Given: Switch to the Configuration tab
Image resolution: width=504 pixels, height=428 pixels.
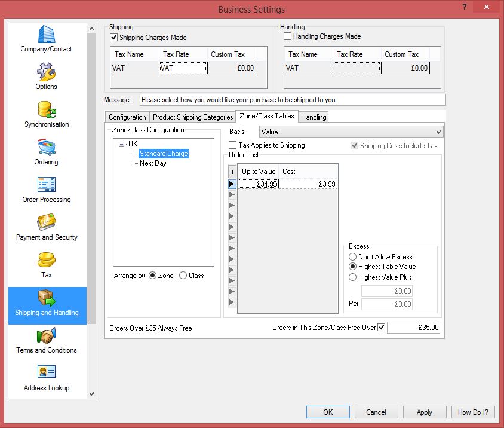Looking at the screenshot, I should pyautogui.click(x=127, y=117).
